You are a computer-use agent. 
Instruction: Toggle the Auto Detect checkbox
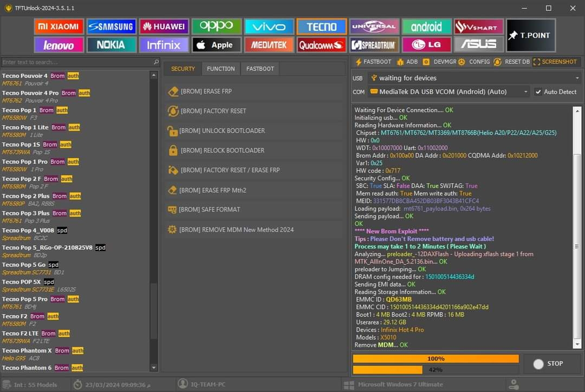(x=538, y=92)
